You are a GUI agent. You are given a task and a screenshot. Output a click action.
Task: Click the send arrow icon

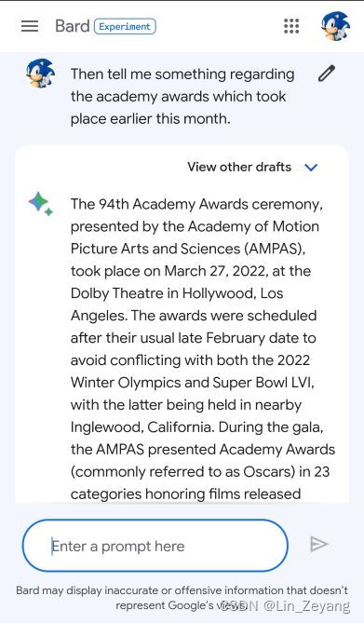[x=319, y=544]
